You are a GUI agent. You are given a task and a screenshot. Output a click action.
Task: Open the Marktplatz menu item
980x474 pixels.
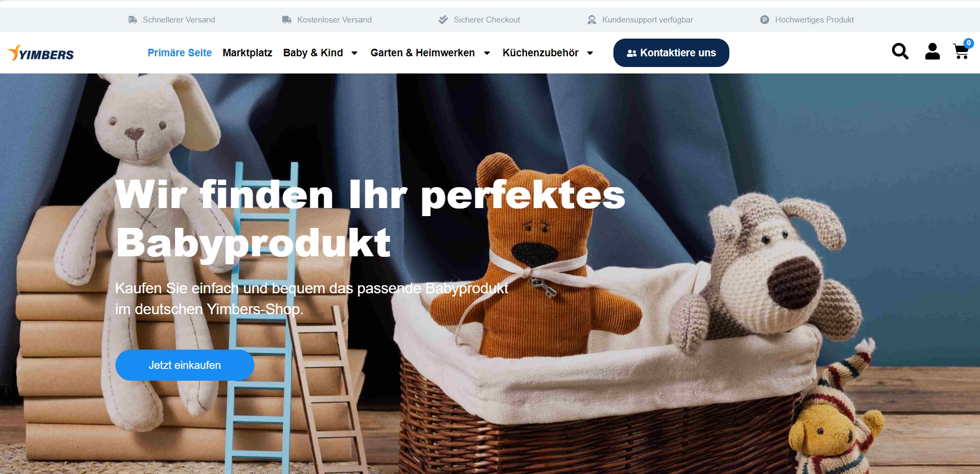pyautogui.click(x=247, y=53)
